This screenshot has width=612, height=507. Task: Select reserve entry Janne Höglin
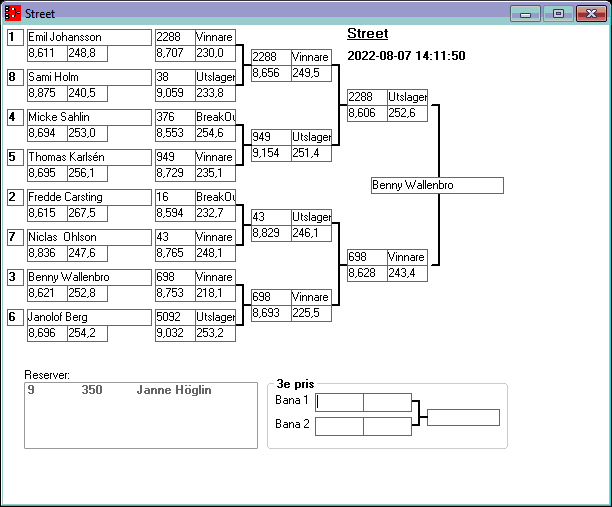tap(119, 390)
